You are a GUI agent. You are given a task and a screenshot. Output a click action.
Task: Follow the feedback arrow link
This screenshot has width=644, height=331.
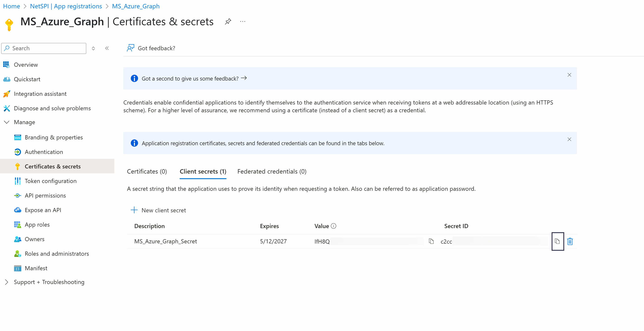244,78
